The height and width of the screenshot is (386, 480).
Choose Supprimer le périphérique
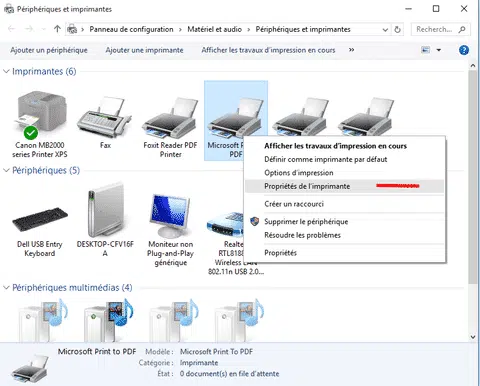point(345,221)
